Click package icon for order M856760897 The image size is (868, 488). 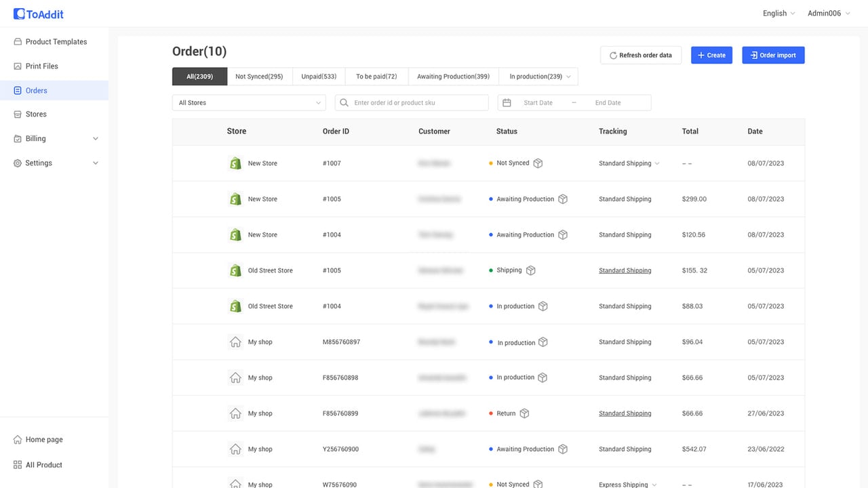[543, 342]
